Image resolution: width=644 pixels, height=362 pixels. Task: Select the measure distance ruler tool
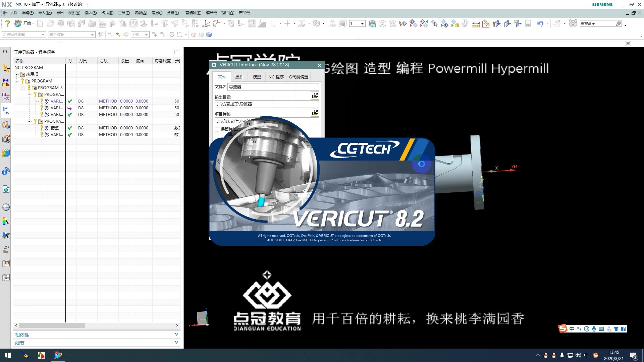[475, 23]
